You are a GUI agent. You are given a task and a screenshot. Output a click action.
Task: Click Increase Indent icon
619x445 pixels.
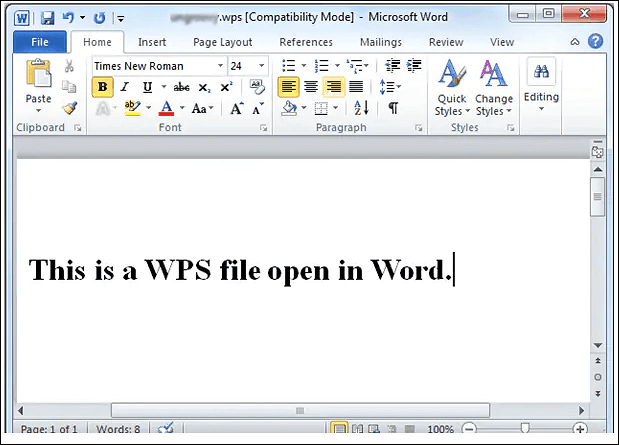click(414, 66)
